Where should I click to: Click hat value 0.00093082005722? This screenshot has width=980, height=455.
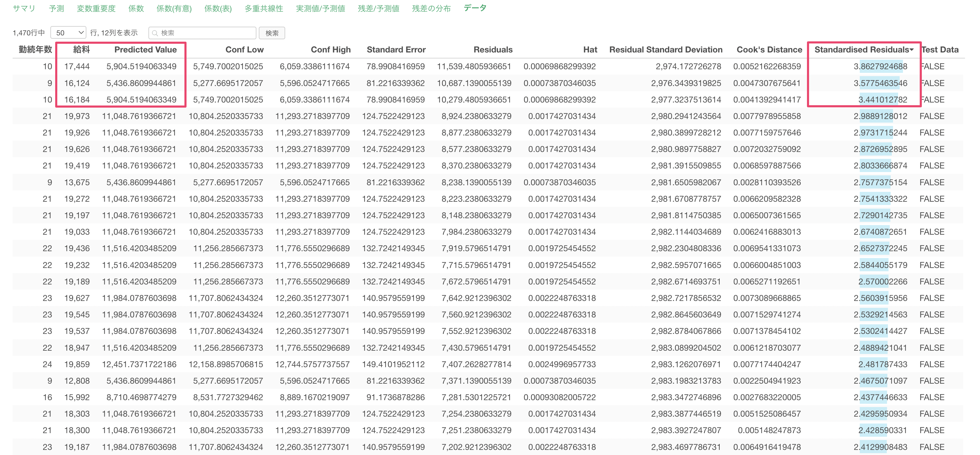559,397
